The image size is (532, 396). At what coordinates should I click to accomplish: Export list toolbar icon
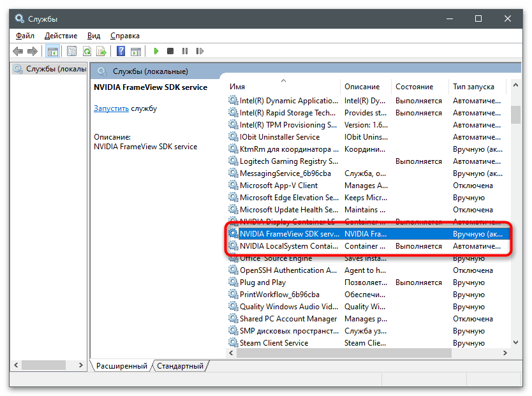101,51
